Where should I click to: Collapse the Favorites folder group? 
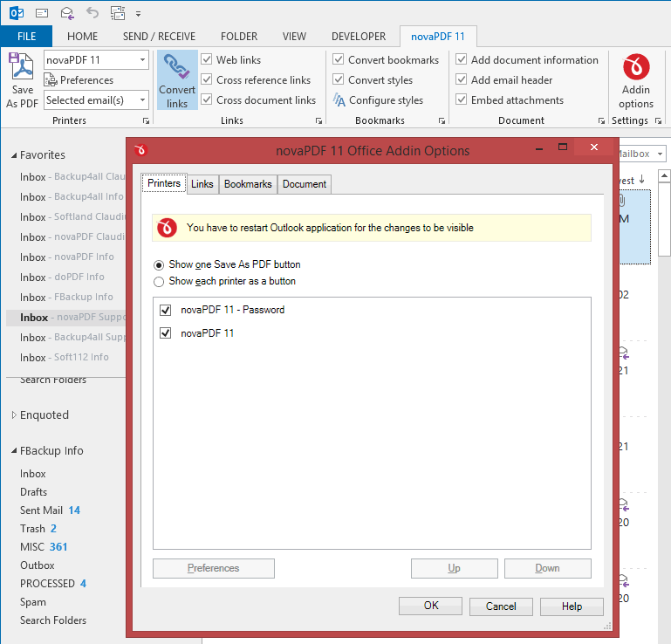coord(14,155)
